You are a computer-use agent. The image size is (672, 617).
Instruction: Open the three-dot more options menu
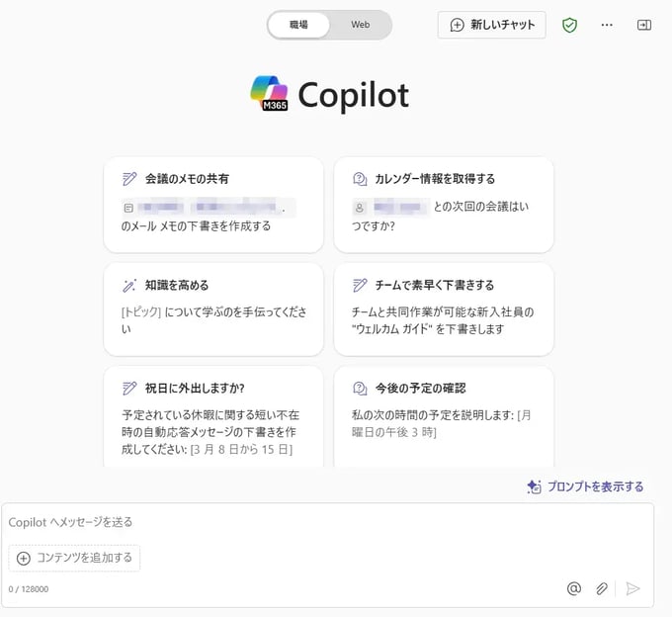click(x=607, y=26)
